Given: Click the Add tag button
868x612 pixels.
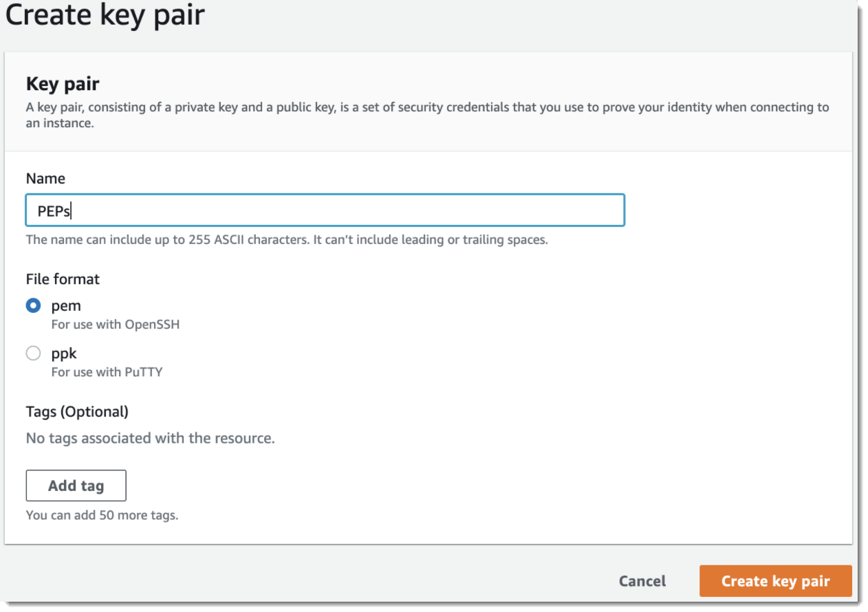Looking at the screenshot, I should tap(76, 485).
